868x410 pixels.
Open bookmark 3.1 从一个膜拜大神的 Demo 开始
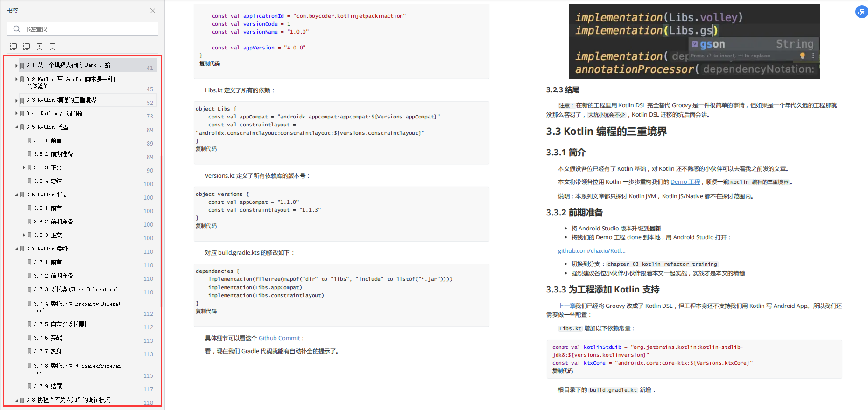(68, 65)
